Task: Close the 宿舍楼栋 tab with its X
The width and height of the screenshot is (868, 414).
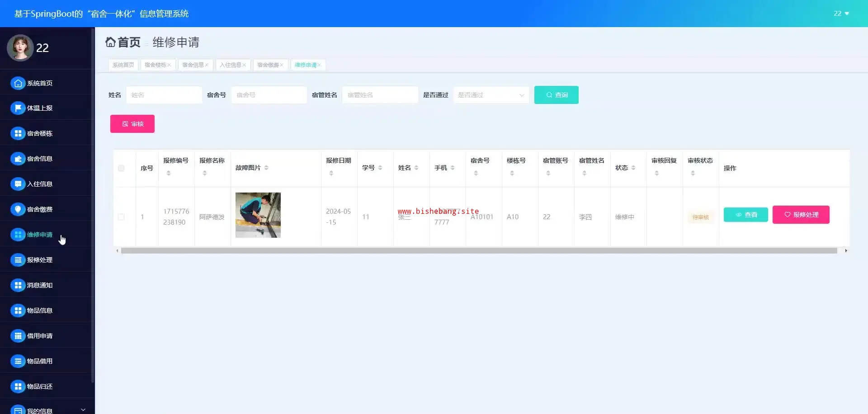Action: [x=169, y=65]
